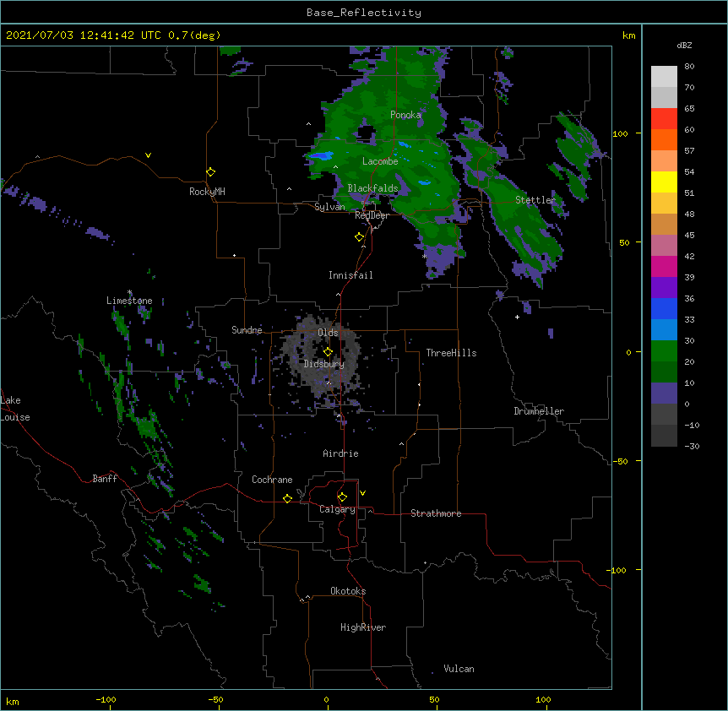Click the Limestone label

coord(129,301)
